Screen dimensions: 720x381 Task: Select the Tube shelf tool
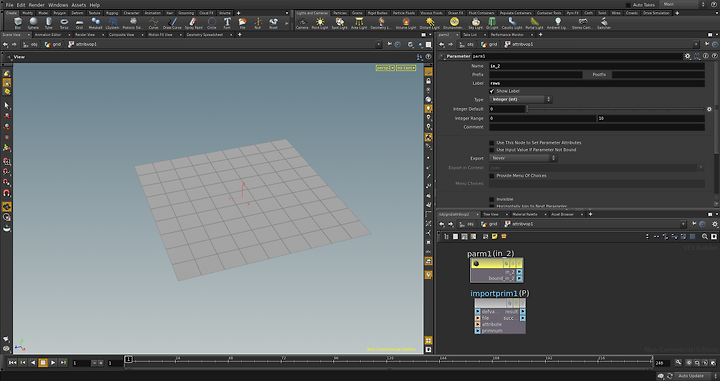[x=48, y=23]
